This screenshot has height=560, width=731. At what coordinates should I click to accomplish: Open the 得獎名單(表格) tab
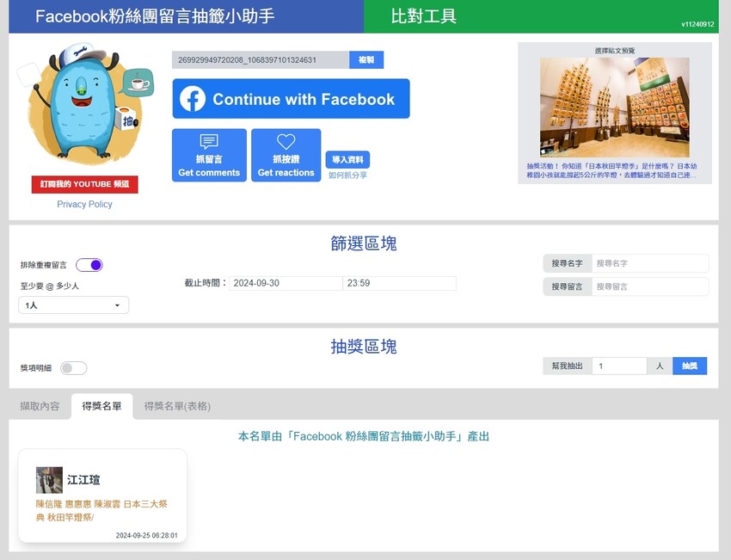point(177,406)
